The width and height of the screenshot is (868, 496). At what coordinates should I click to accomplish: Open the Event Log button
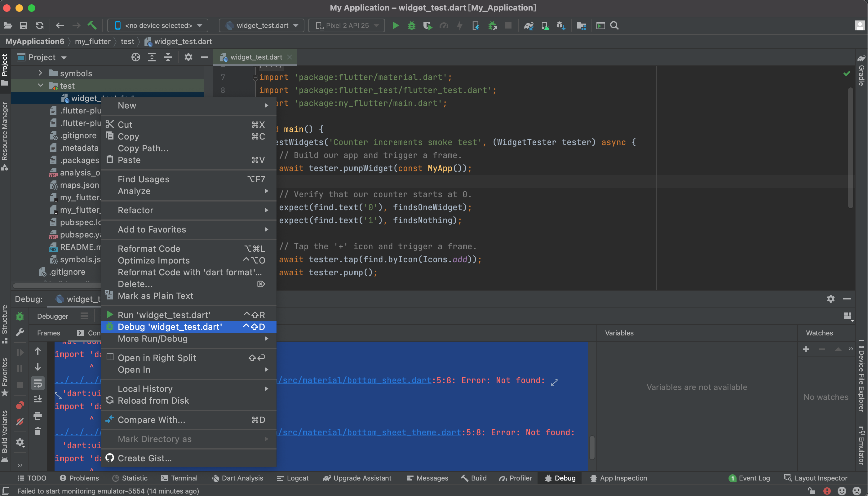click(749, 478)
